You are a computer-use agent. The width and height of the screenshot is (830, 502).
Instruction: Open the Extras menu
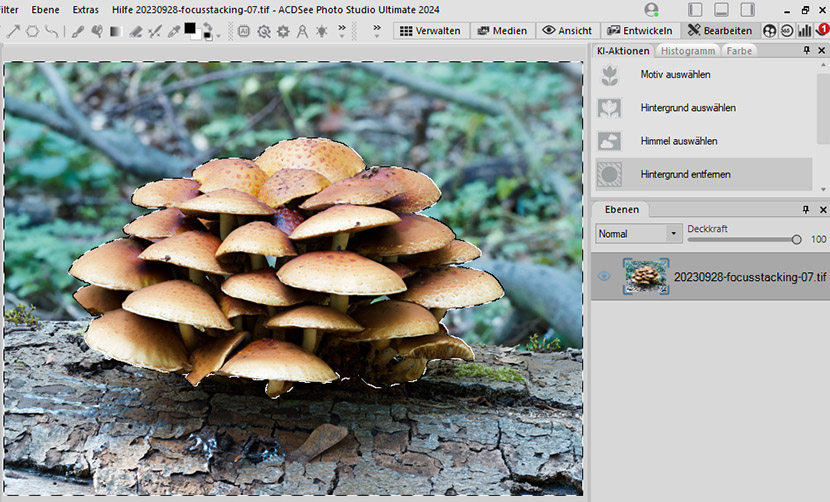pyautogui.click(x=85, y=9)
